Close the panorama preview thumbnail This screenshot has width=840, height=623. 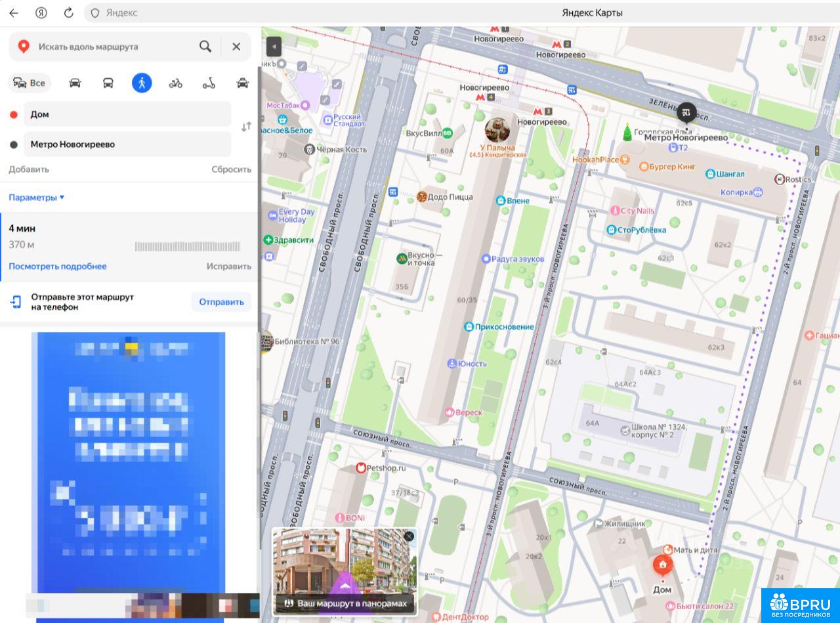tap(409, 536)
